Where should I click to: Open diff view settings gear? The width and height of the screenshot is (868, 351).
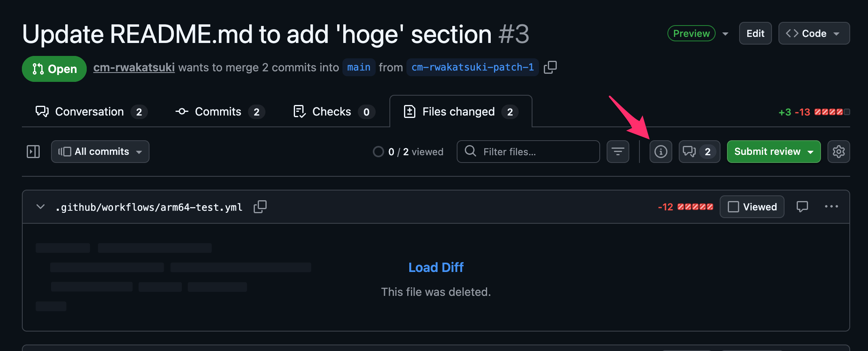tap(838, 152)
